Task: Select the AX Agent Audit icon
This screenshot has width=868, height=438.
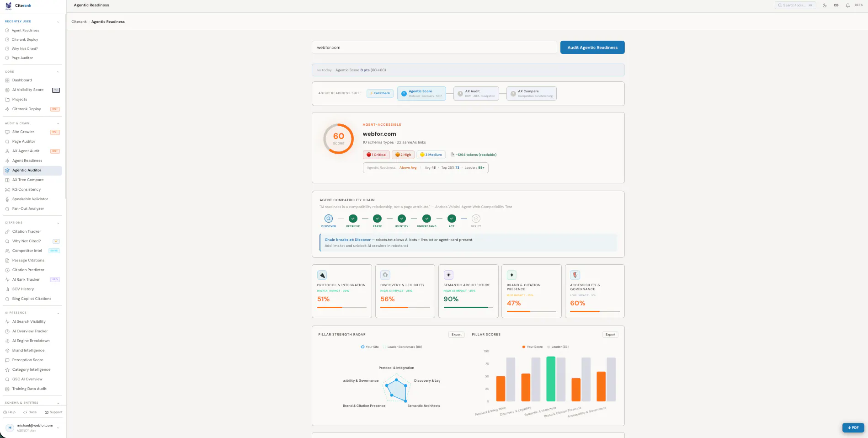Action: tap(7, 151)
